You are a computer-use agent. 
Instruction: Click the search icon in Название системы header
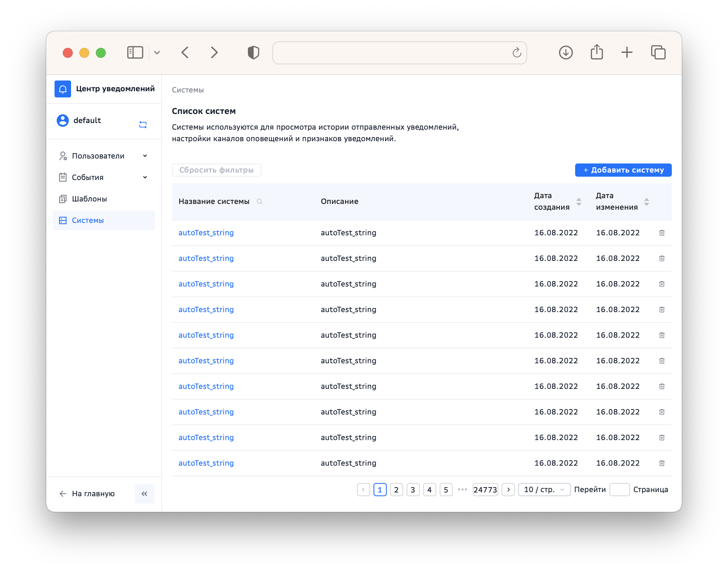click(x=259, y=201)
